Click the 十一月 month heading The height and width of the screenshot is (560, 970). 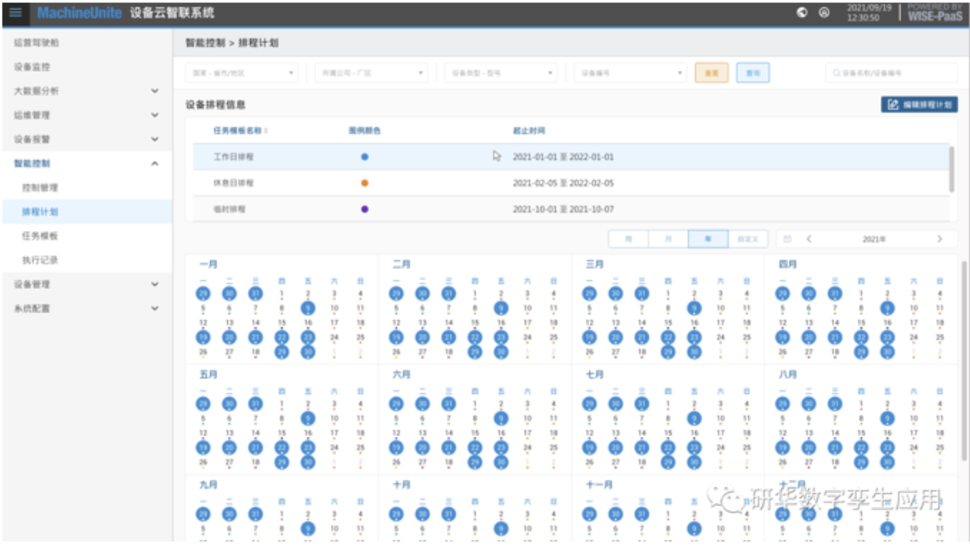click(x=599, y=485)
